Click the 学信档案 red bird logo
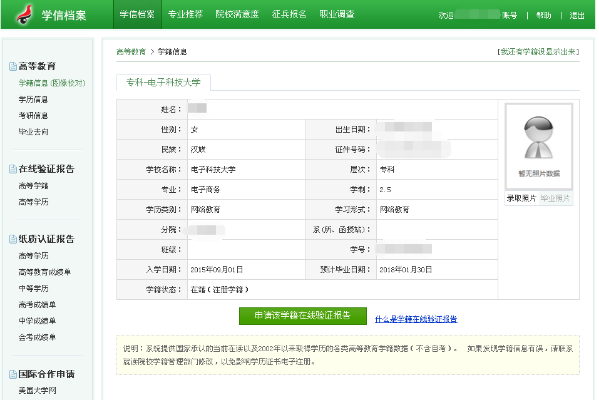The height and width of the screenshot is (400, 599). point(25,15)
